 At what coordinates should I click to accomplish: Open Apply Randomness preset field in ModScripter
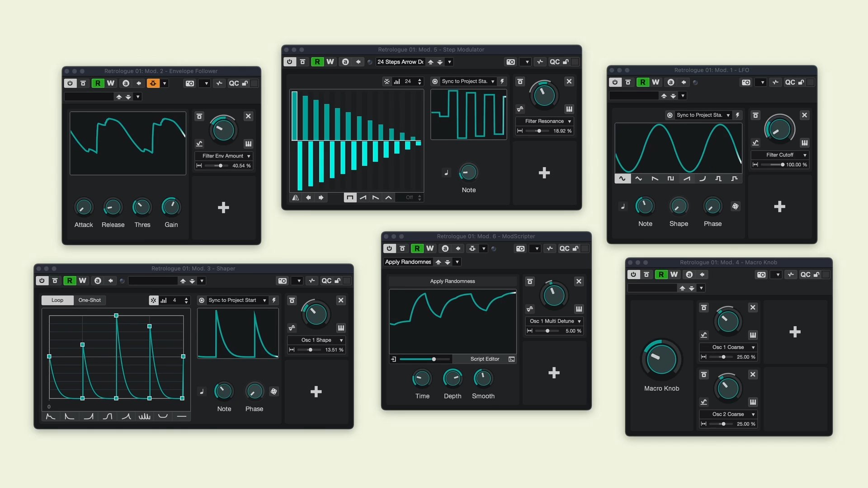(x=408, y=262)
